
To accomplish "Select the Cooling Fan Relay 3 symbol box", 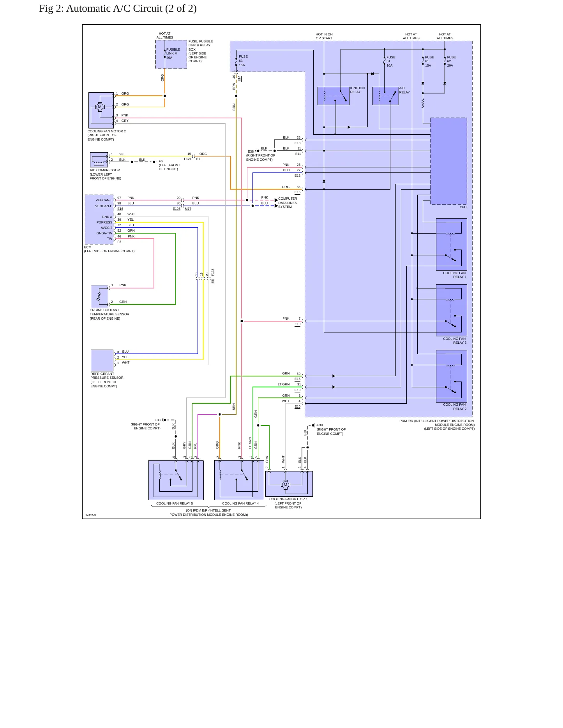I will click(451, 310).
